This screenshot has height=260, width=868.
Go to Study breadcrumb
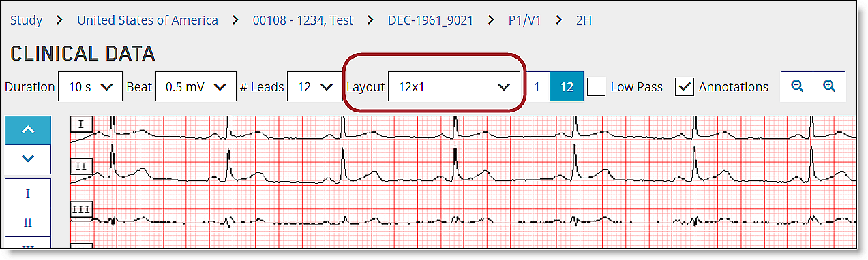(26, 20)
